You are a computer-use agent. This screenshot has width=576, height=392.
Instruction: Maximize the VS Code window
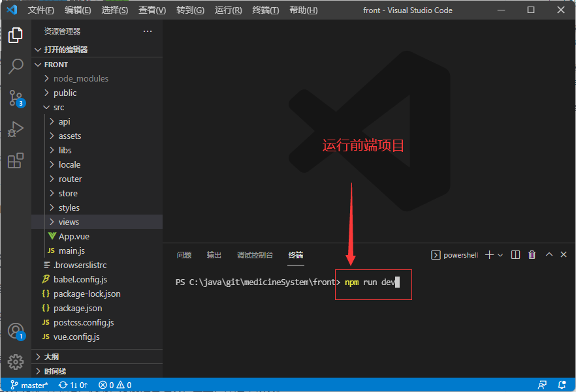pos(531,10)
